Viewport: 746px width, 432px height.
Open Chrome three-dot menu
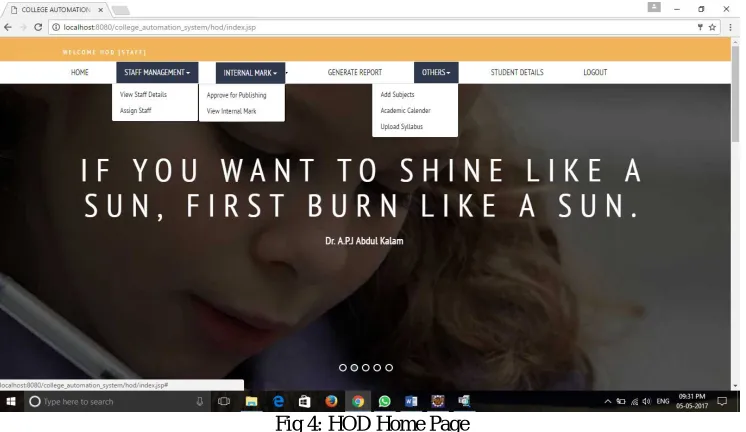(730, 27)
